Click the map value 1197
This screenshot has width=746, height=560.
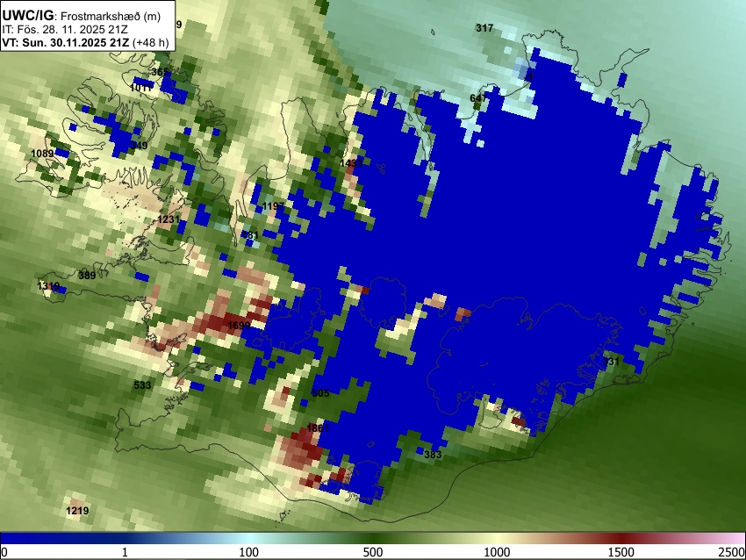click(273, 206)
